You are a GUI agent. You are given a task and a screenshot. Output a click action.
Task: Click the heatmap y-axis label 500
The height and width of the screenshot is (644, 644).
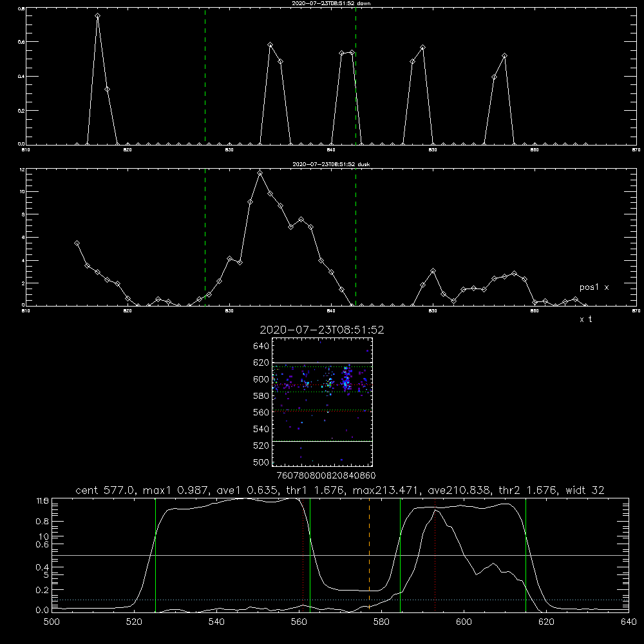(261, 462)
